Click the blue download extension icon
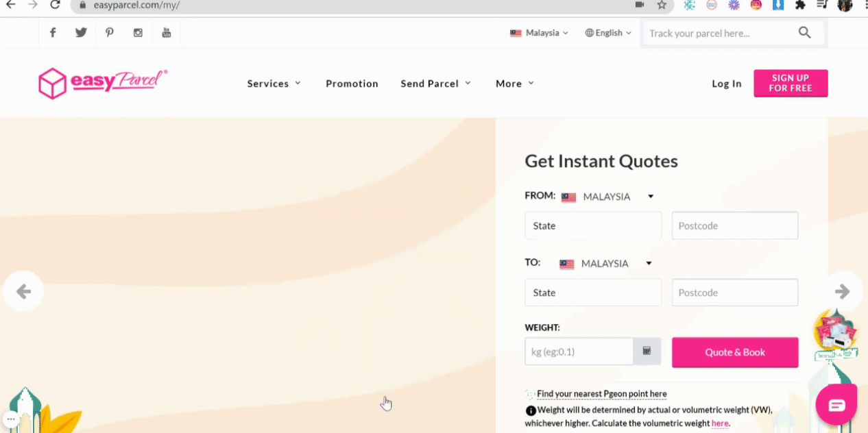The image size is (868, 433). [778, 5]
